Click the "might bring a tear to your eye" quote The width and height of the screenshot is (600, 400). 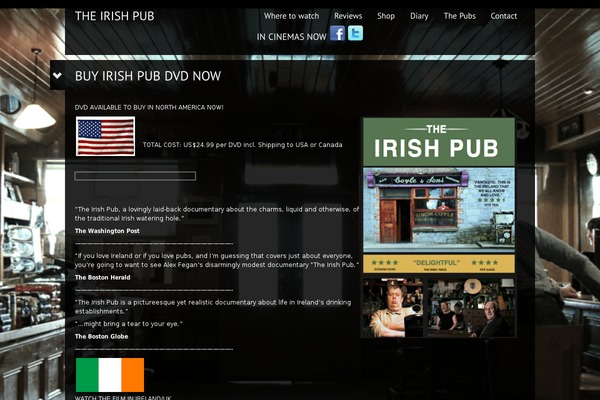(129, 324)
